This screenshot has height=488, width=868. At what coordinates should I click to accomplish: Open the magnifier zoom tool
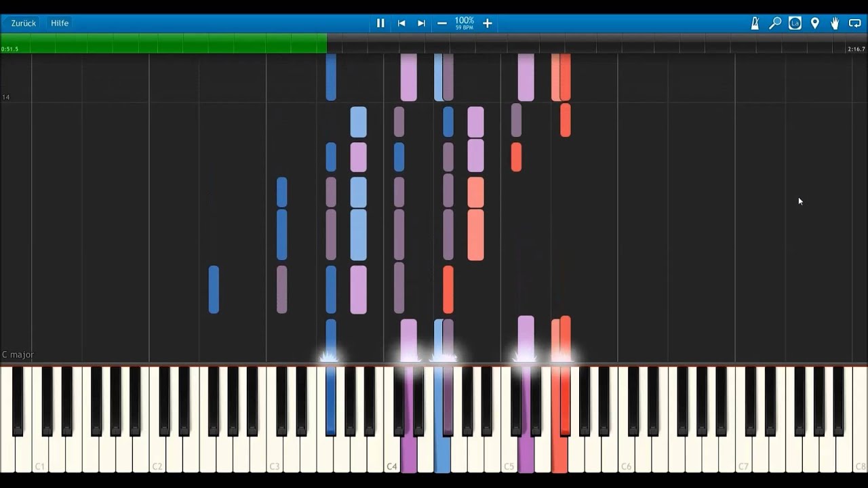(775, 23)
